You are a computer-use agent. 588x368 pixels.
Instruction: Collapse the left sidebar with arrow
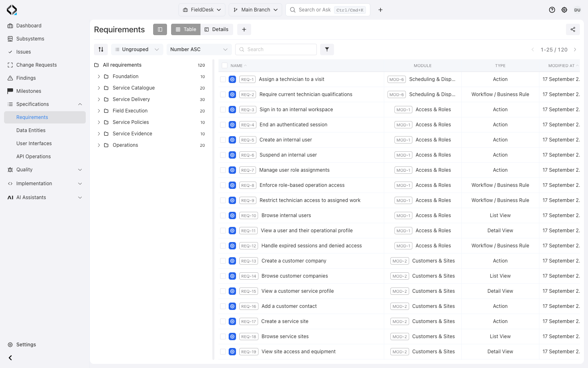[x=11, y=358]
